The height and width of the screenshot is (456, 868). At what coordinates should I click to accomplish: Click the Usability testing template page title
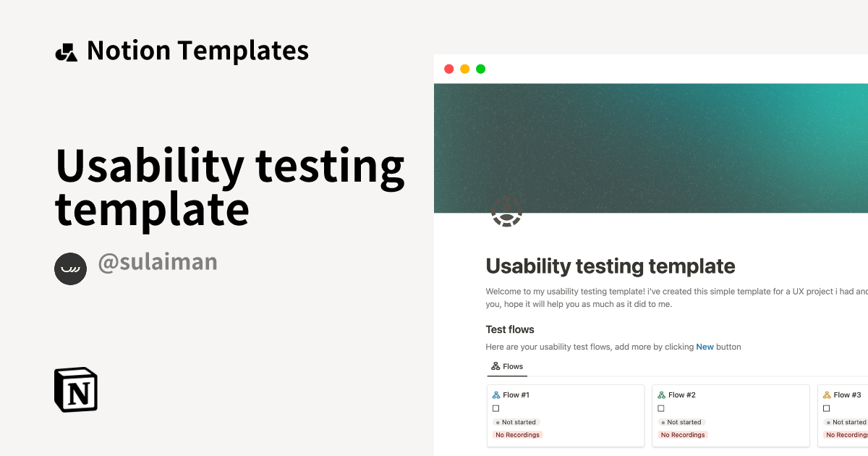pyautogui.click(x=610, y=266)
